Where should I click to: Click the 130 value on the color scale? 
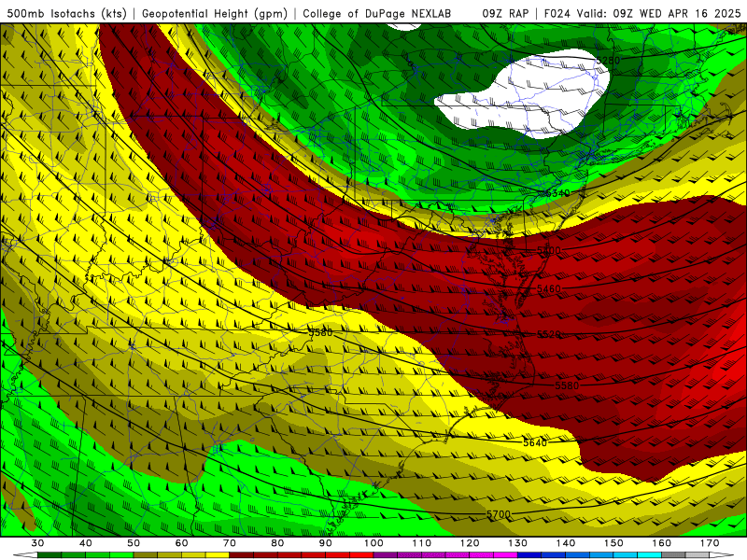(x=518, y=543)
